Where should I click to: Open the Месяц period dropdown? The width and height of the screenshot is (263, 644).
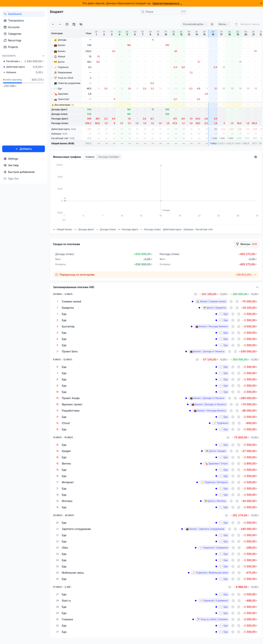(x=224, y=24)
